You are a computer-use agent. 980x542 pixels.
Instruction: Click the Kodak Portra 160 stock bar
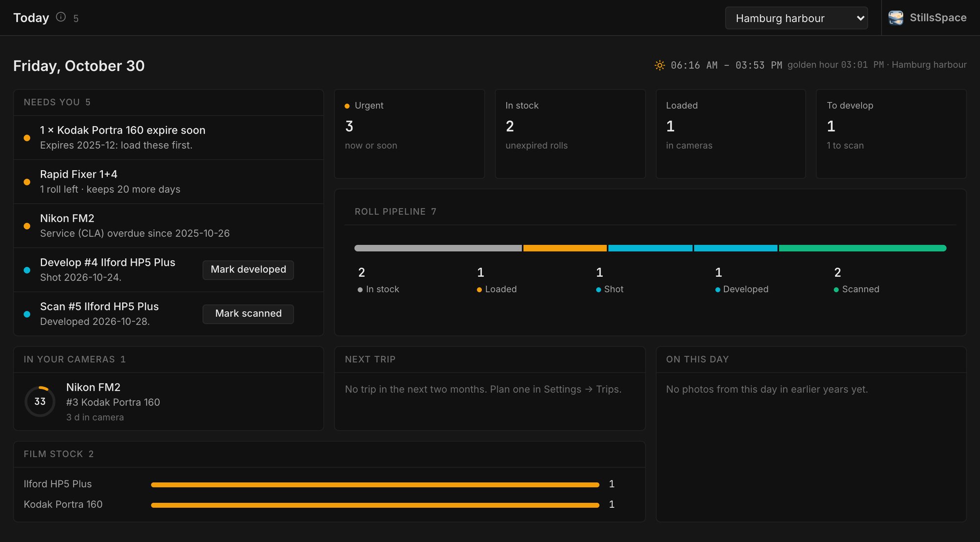click(375, 505)
